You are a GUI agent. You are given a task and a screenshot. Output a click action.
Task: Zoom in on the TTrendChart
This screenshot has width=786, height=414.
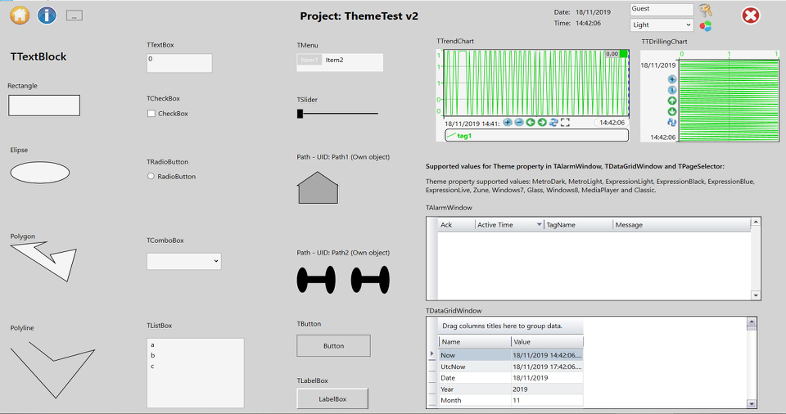508,122
